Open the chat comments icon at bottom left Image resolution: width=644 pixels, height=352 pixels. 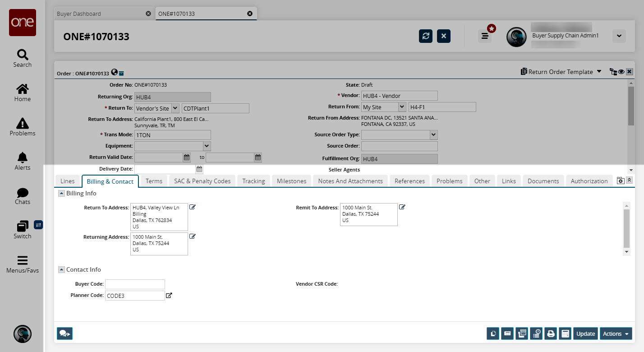coord(64,333)
